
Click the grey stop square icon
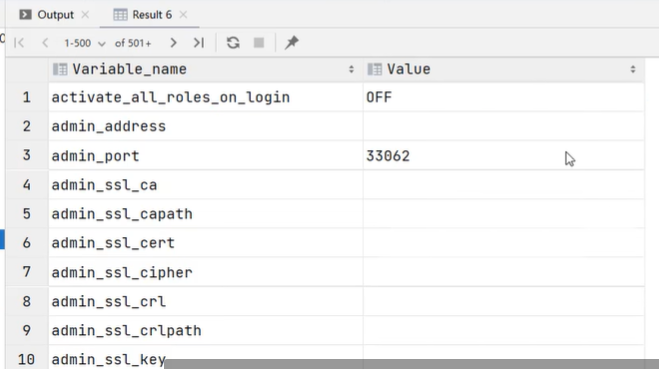tap(259, 43)
